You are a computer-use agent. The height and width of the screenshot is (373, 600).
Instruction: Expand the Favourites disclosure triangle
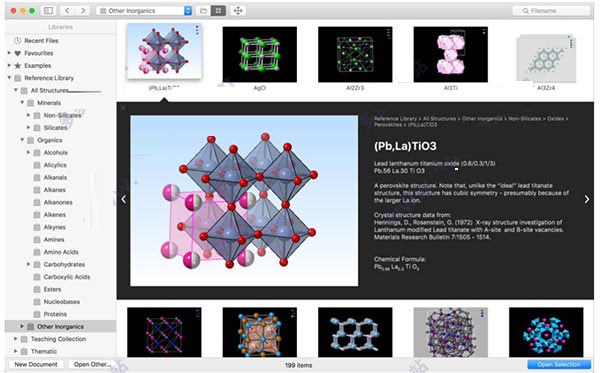[x=9, y=53]
